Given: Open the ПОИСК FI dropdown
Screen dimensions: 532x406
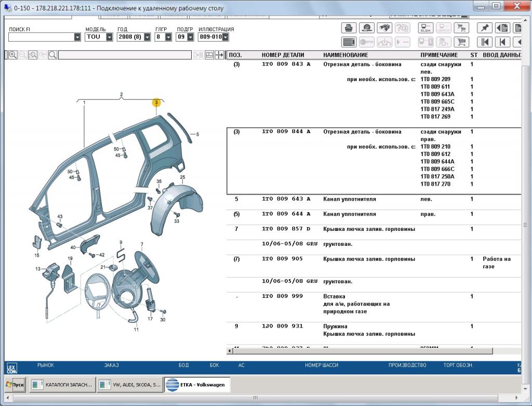Looking at the screenshot, I should pos(77,37).
